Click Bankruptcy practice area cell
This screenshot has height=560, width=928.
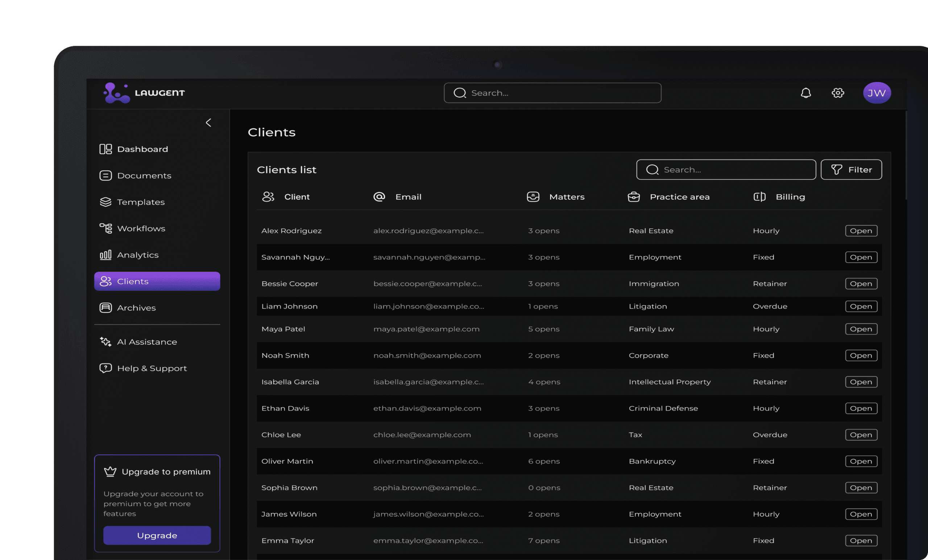652,461
